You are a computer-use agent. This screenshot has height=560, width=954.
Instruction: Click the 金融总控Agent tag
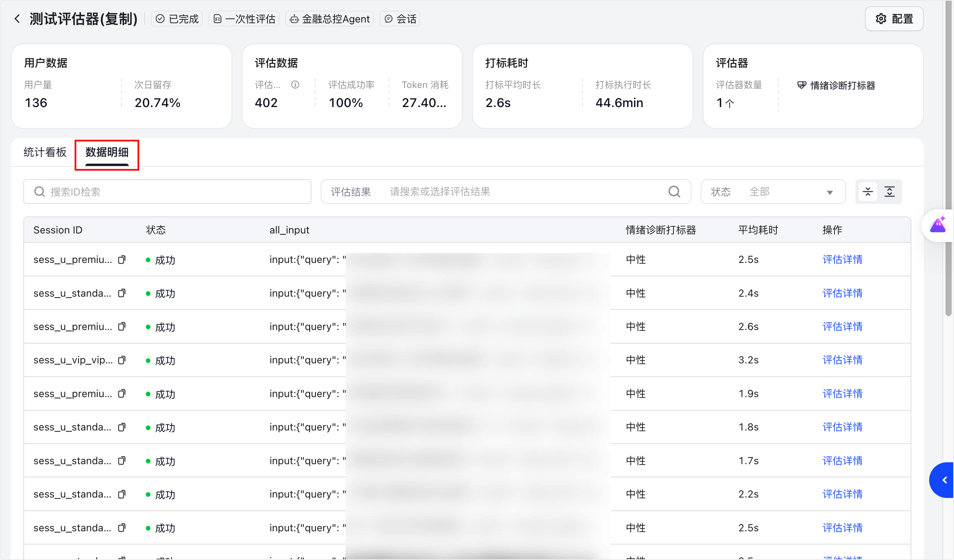click(x=330, y=19)
